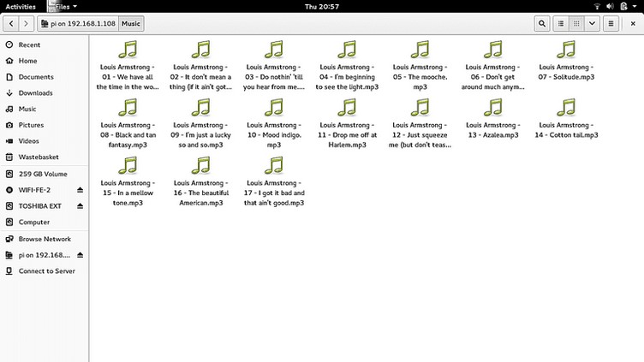This screenshot has width=644, height=362.
Task: Open Downloads in the sidebar
Action: click(x=44, y=92)
